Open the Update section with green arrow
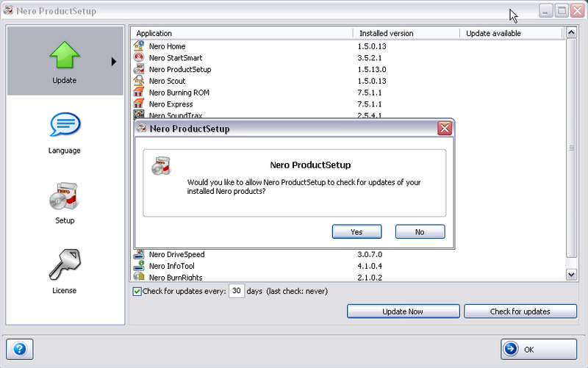Image resolution: width=588 pixels, height=368 pixels. (x=65, y=60)
